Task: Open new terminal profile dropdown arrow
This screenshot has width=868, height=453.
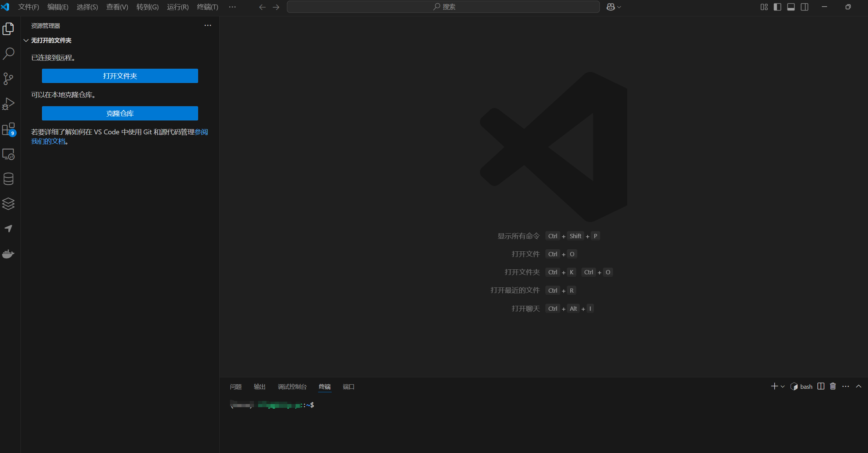Action: click(x=783, y=387)
